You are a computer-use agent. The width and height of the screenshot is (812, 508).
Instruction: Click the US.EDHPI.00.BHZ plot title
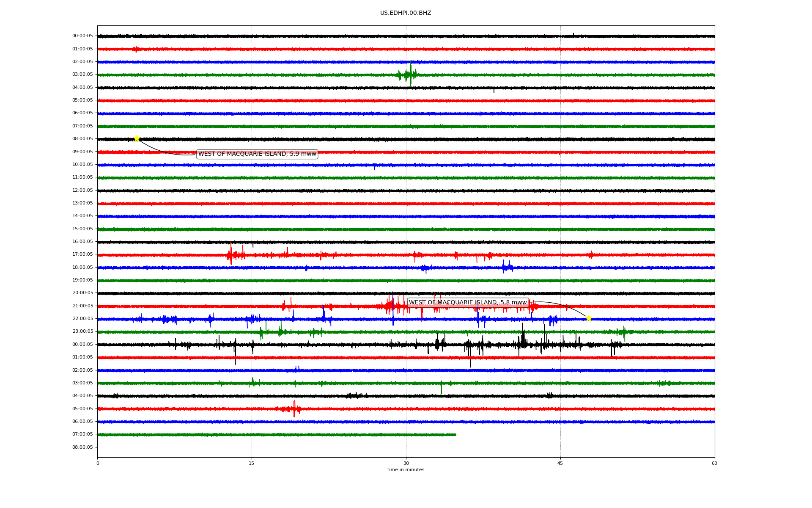405,13
